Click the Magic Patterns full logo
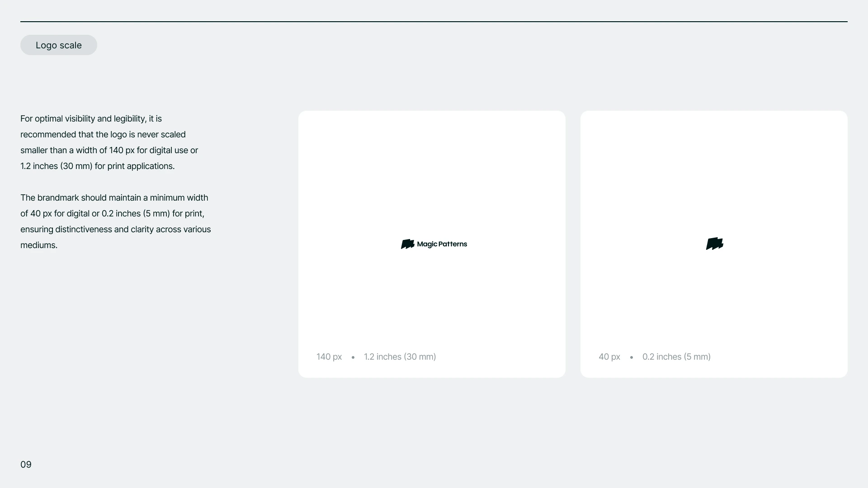This screenshot has width=868, height=488. tap(434, 244)
